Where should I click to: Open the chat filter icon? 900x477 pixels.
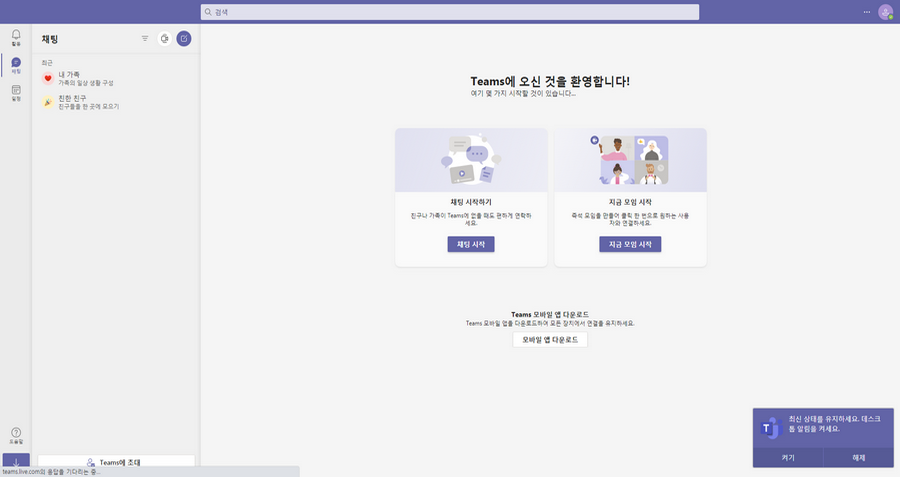145,38
